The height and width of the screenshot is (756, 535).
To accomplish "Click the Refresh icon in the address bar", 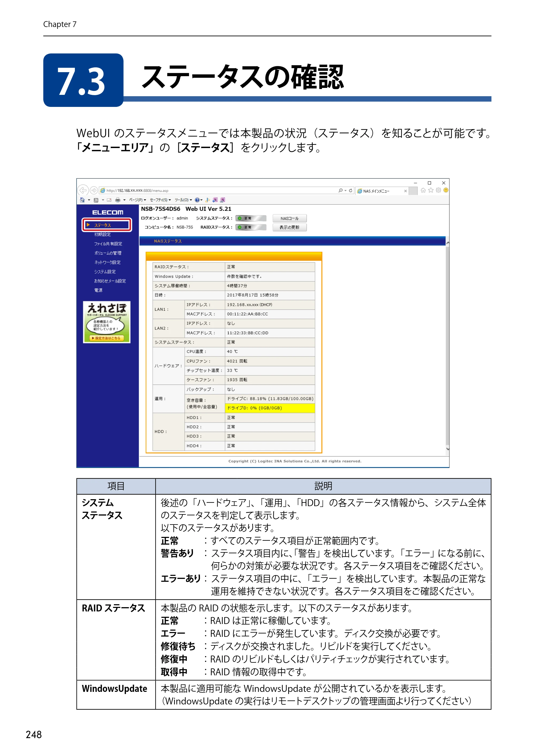I will [351, 191].
